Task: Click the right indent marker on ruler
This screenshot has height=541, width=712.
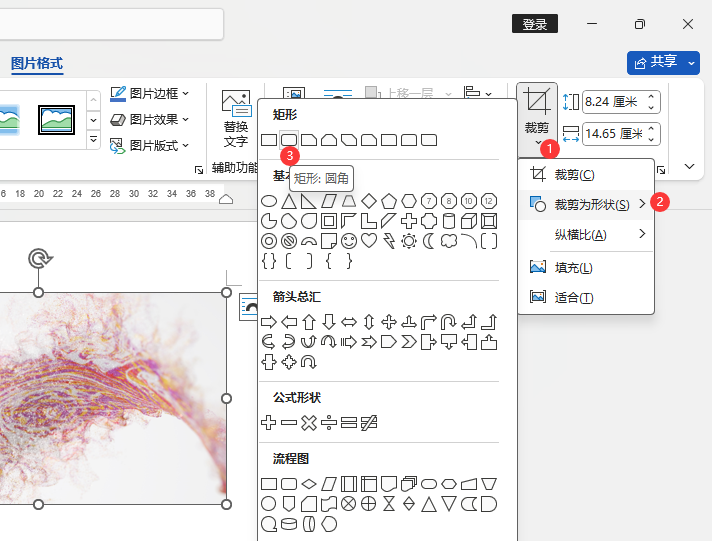Action: [x=226, y=199]
